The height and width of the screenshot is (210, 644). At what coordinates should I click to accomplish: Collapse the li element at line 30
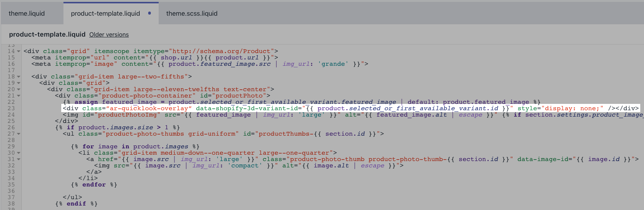point(18,153)
